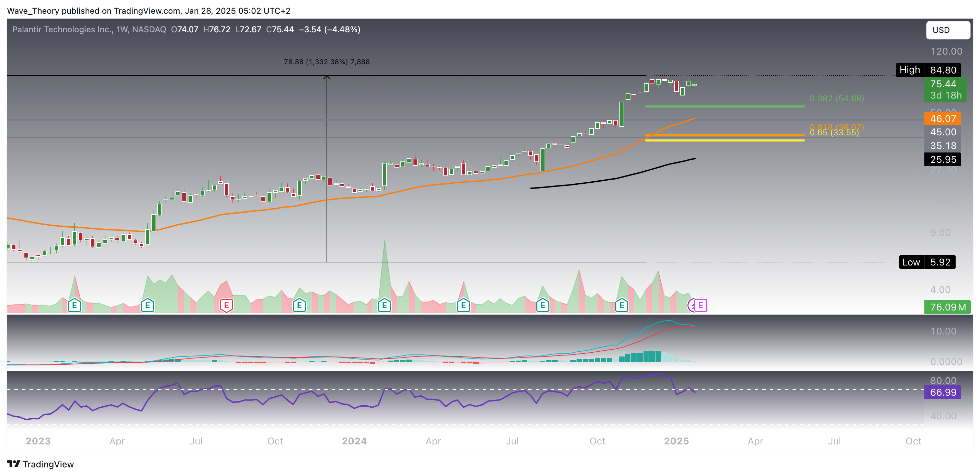Click the earnings marker near November 2023
The image size is (980, 476).
tap(299, 305)
